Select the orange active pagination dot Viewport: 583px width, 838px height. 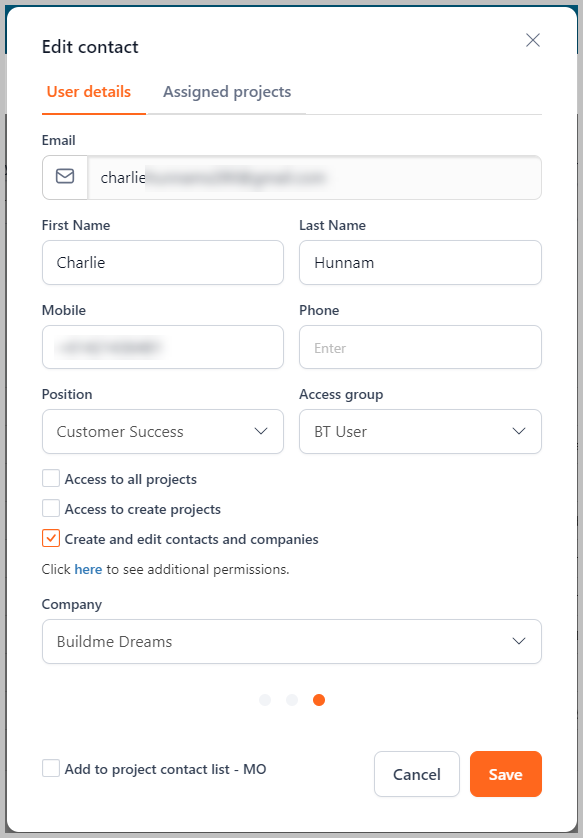tap(319, 700)
